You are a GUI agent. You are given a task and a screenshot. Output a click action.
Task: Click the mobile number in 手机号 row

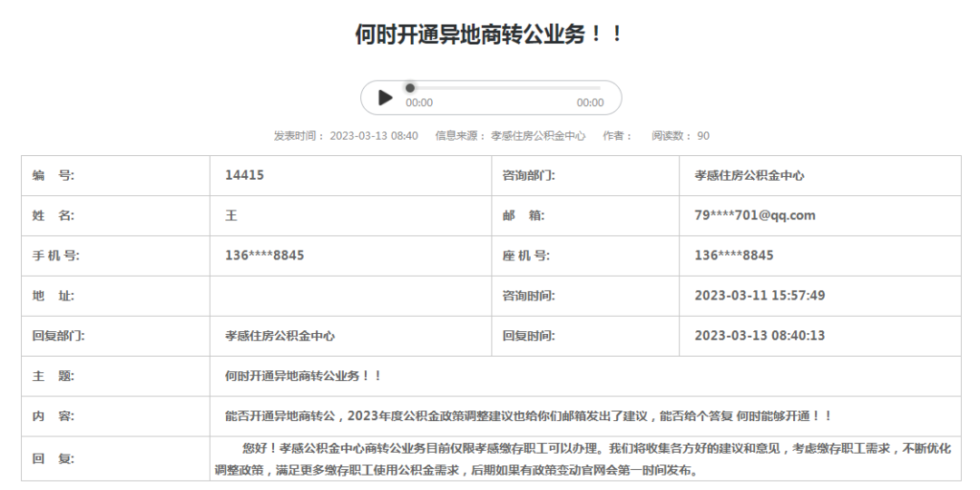coord(264,255)
